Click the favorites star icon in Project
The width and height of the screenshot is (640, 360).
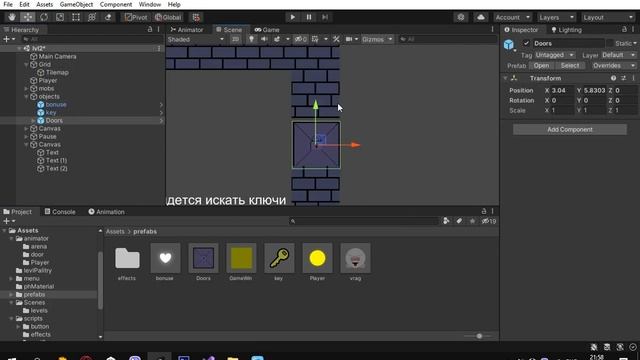click(x=472, y=221)
